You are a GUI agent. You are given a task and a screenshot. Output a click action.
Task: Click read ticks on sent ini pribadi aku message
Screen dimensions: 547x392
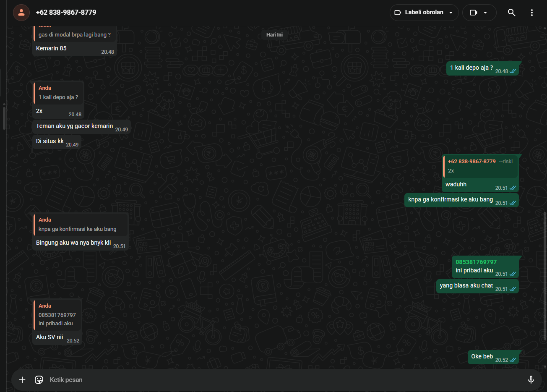[513, 274]
